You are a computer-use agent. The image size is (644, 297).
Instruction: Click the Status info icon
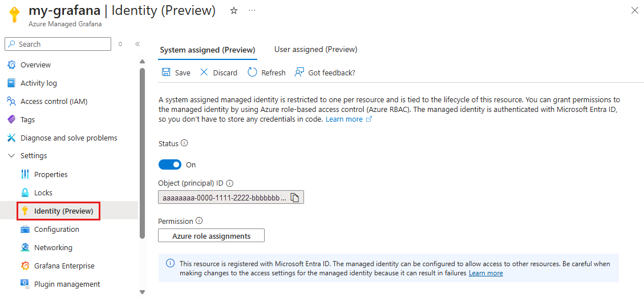click(184, 143)
